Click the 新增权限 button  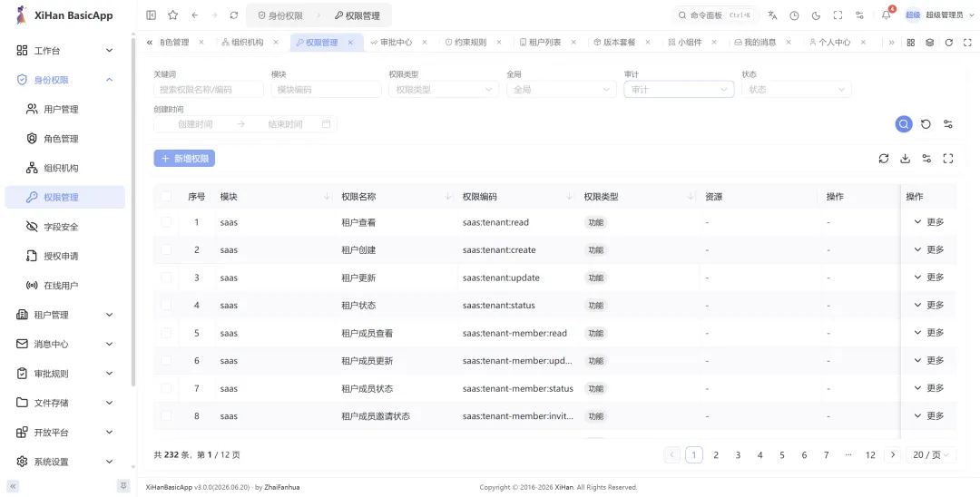click(184, 159)
